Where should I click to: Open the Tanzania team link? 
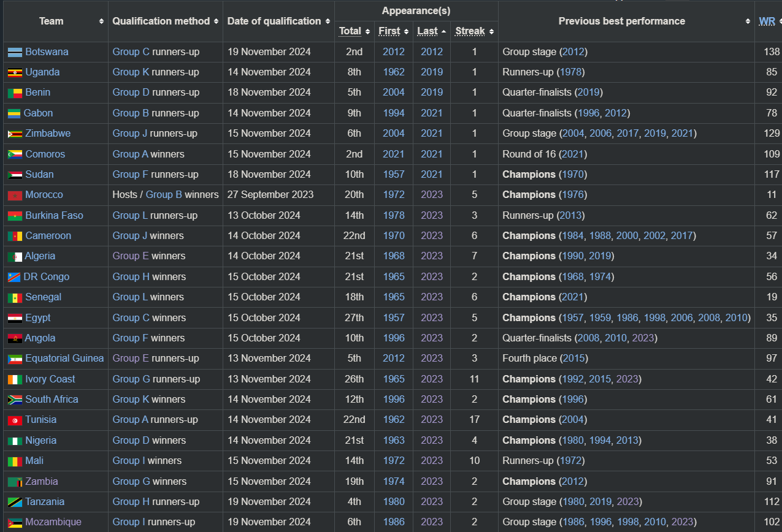45,501
